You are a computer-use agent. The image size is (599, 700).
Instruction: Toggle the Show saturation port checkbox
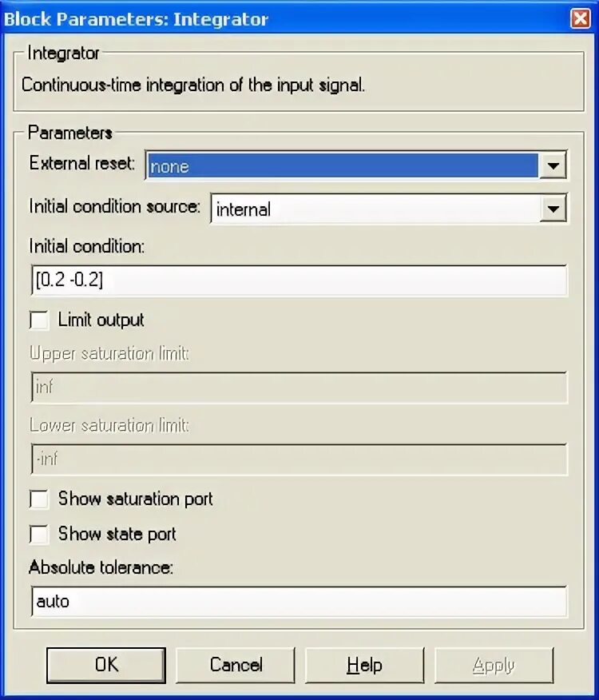coord(39,499)
